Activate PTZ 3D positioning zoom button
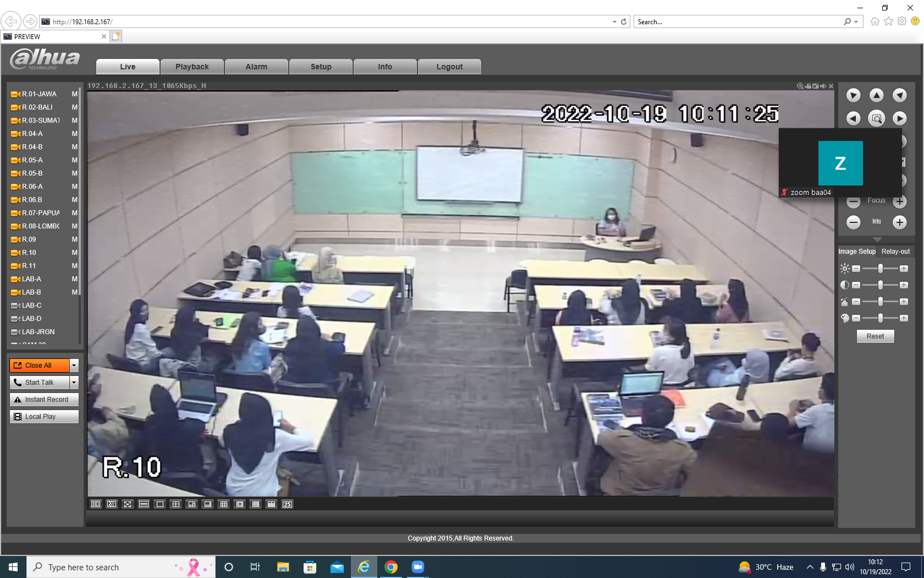Image resolution: width=924 pixels, height=578 pixels. click(877, 118)
